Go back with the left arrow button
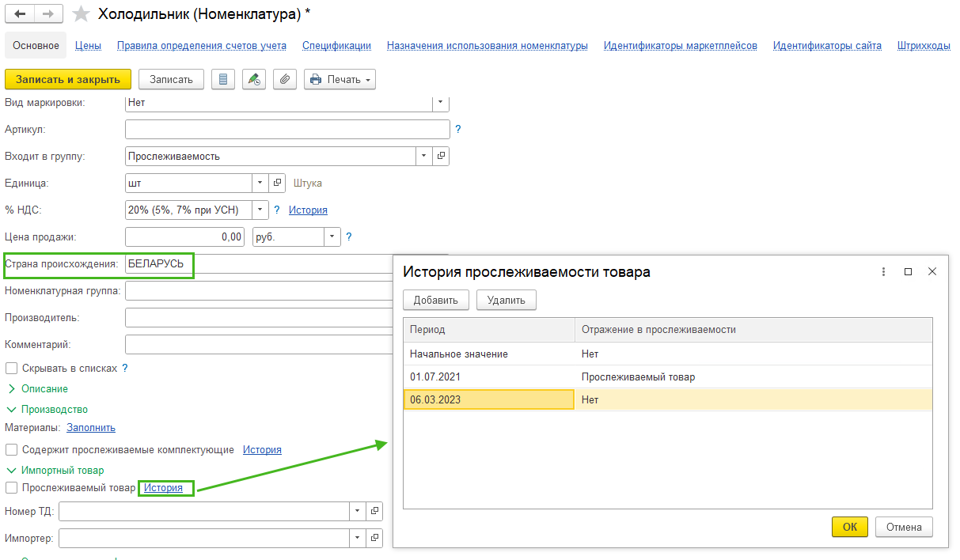Viewport: 960px width, 560px height. click(x=21, y=14)
